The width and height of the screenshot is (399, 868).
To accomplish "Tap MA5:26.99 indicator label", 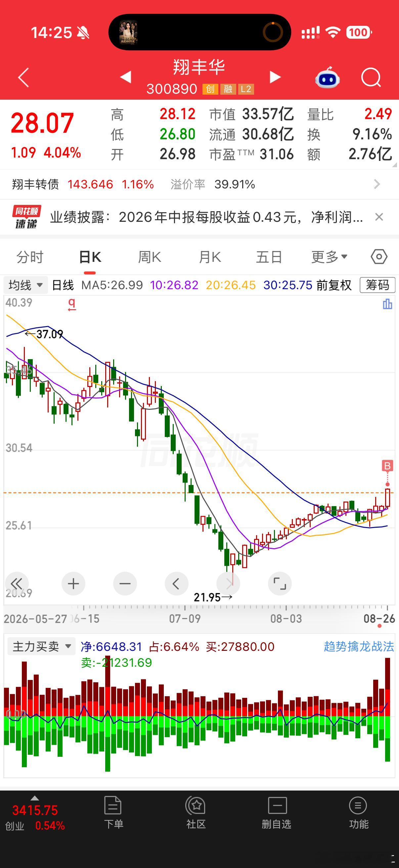I will click(112, 285).
